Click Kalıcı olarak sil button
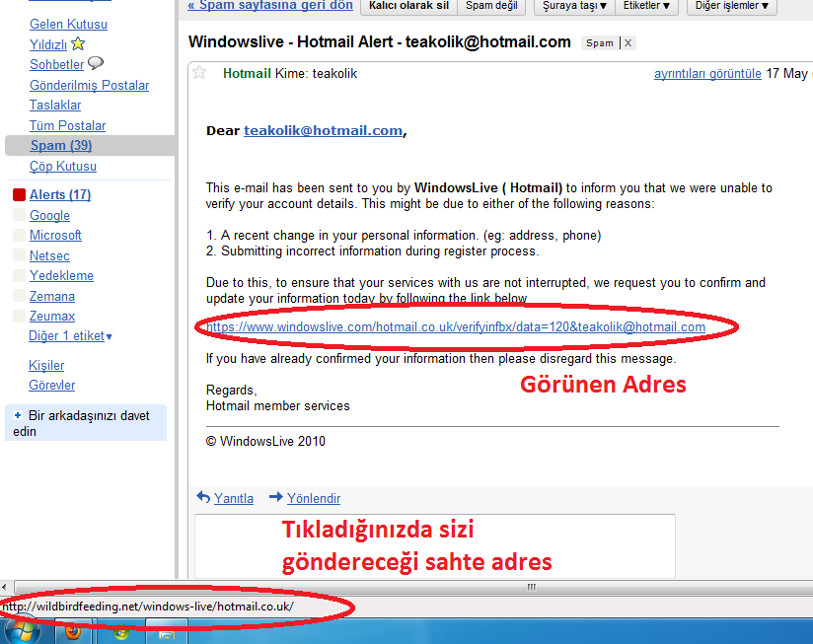Screen dimensions: 813x644 tap(408, 6)
